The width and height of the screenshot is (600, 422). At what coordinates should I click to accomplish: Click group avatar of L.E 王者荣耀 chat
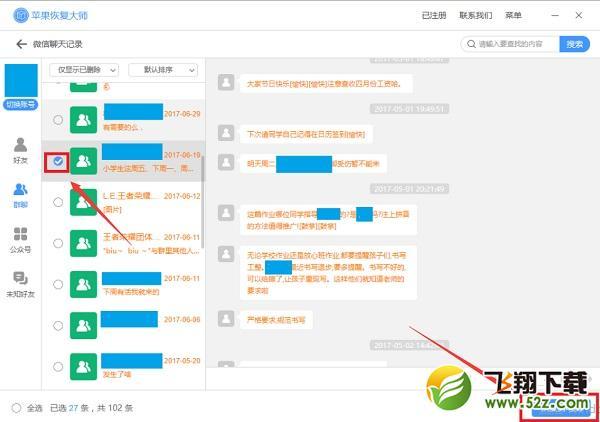[x=83, y=202]
